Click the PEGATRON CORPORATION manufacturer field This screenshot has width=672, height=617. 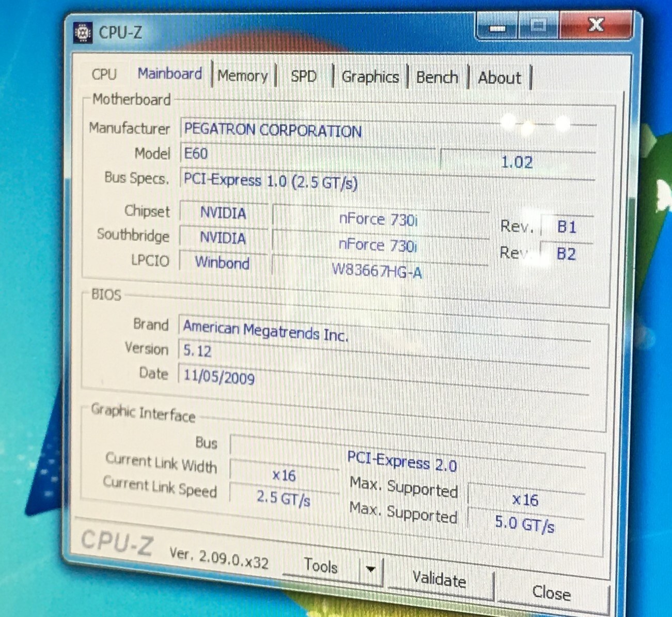pyautogui.click(x=388, y=132)
